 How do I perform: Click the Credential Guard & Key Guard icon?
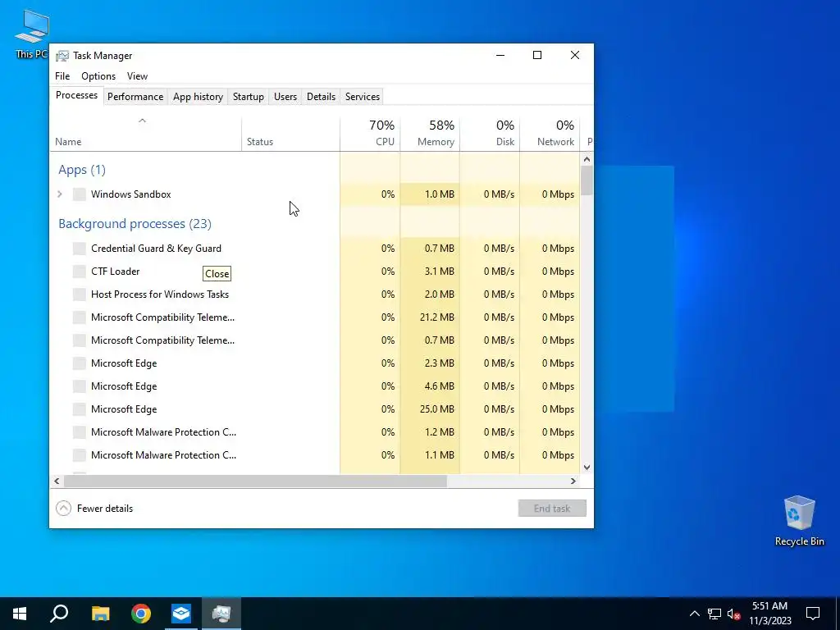click(80, 249)
